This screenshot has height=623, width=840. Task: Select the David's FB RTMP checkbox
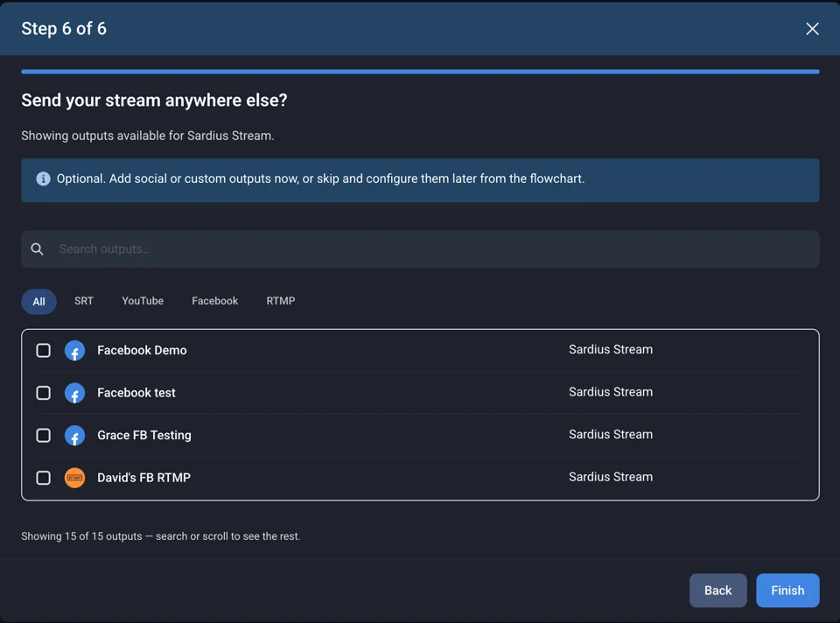pos(44,478)
